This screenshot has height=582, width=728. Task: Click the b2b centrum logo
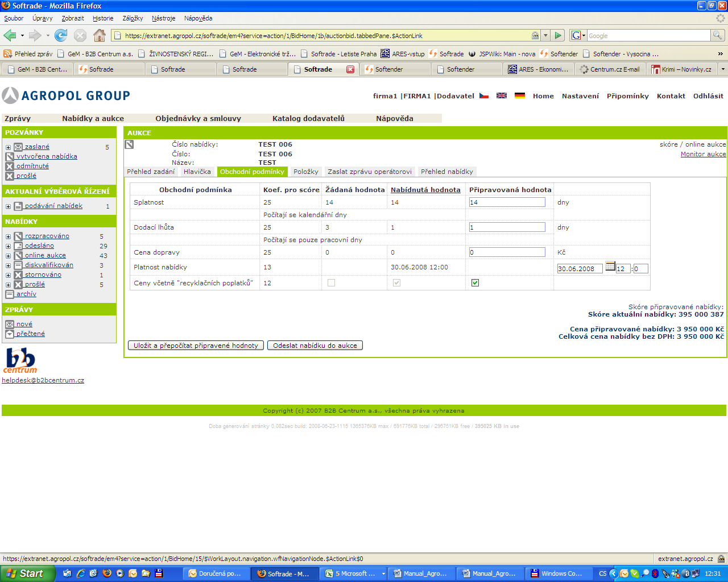(20, 360)
